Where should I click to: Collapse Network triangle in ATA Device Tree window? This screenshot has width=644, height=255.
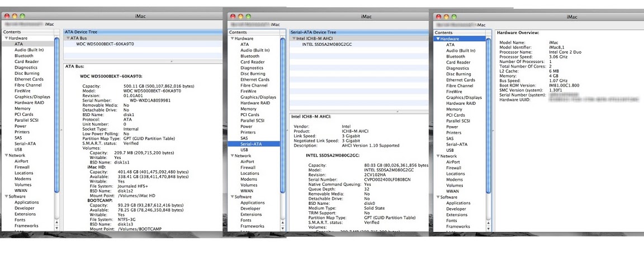7,155
